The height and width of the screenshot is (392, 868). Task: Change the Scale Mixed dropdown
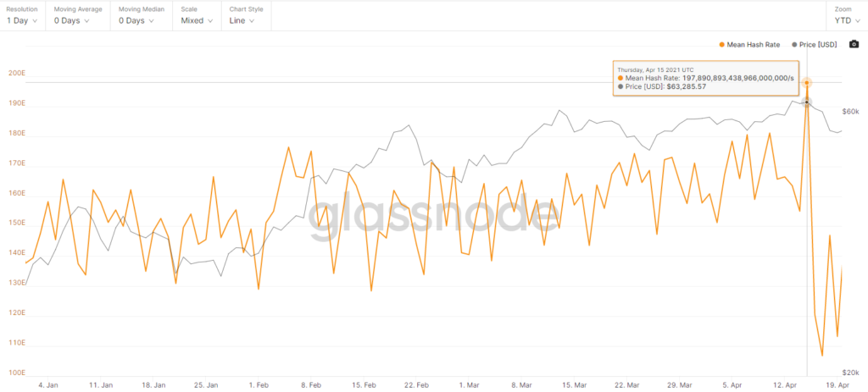point(197,20)
